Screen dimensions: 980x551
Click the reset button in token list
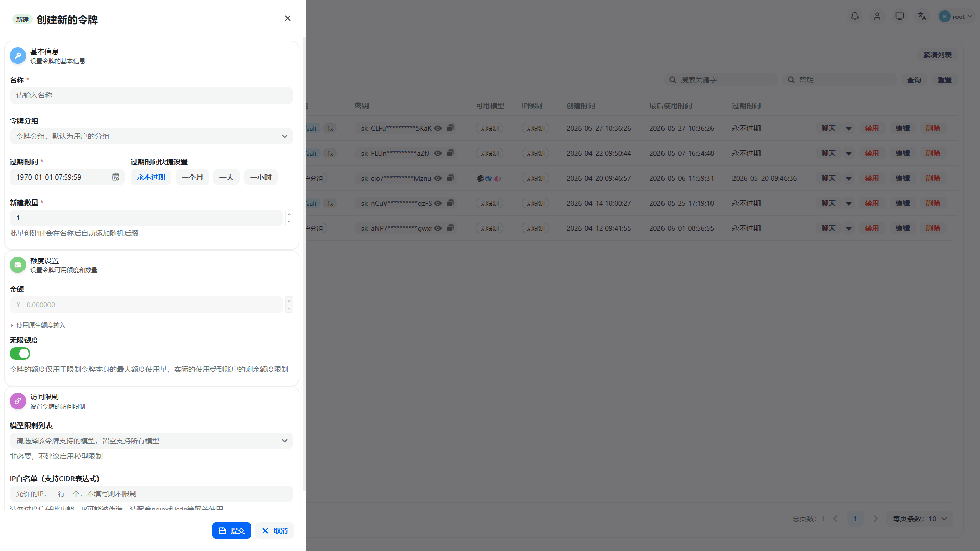(x=945, y=80)
